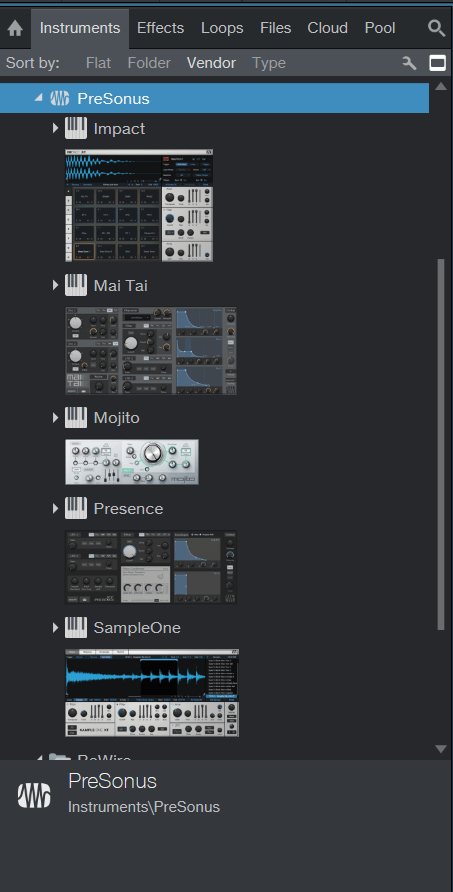
Task: Open the Files tab
Action: point(275,28)
